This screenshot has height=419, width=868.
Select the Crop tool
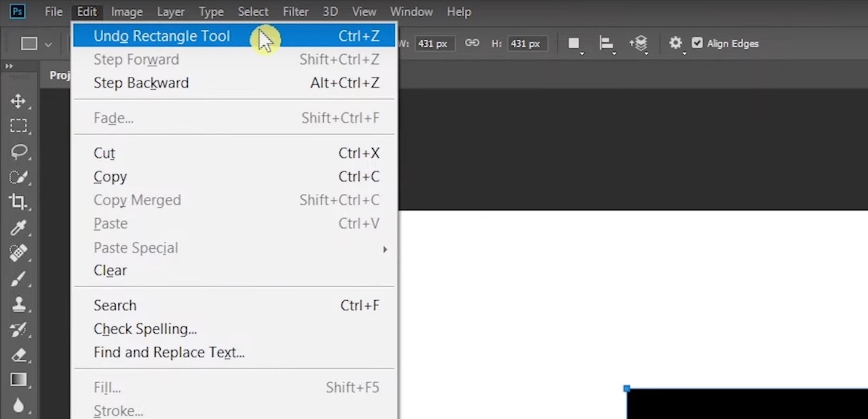(x=18, y=202)
